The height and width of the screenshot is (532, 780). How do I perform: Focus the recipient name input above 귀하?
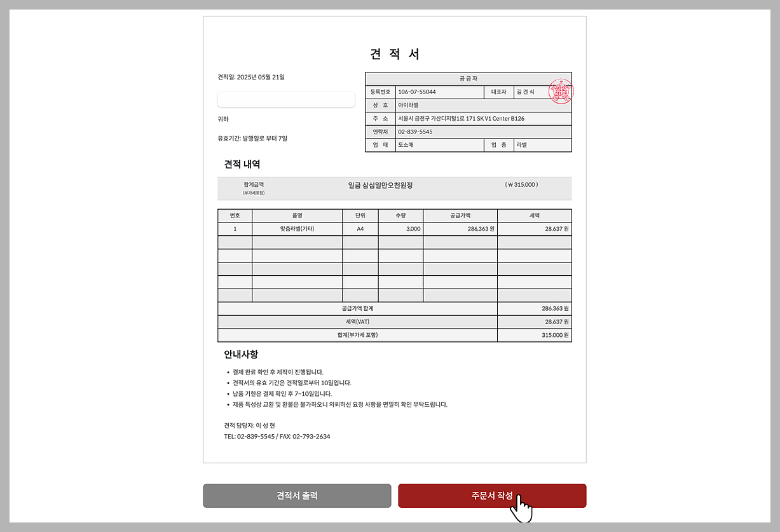pyautogui.click(x=286, y=99)
